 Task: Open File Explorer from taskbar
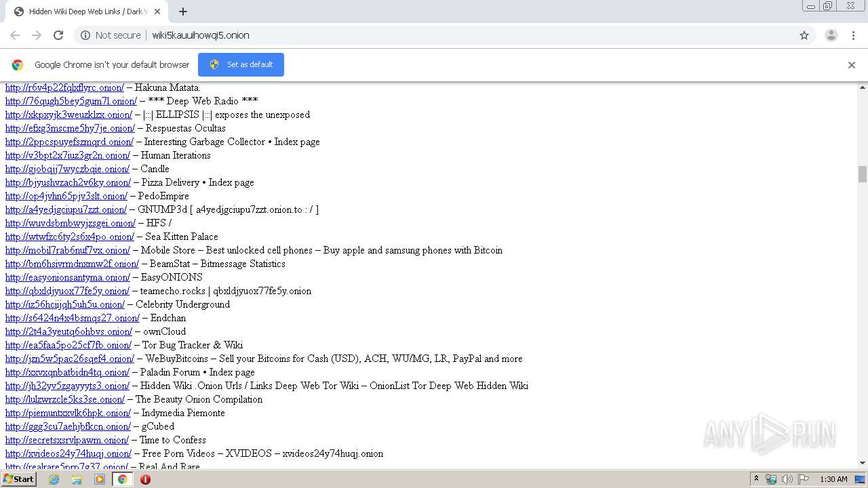click(x=77, y=479)
